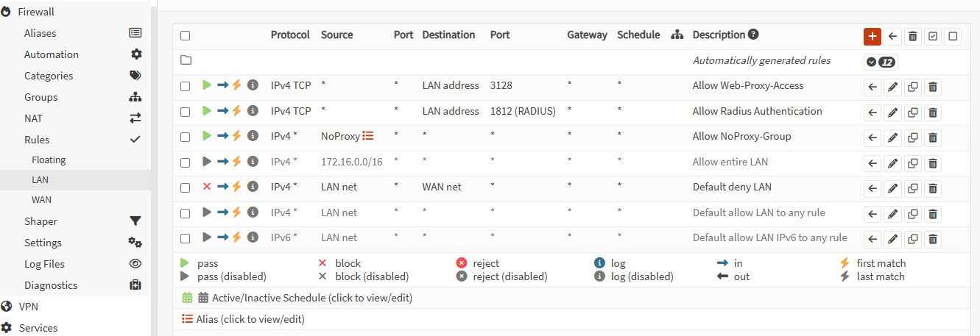Select all rules with the header checkbox
The height and width of the screenshot is (336, 980).
pos(186,35)
